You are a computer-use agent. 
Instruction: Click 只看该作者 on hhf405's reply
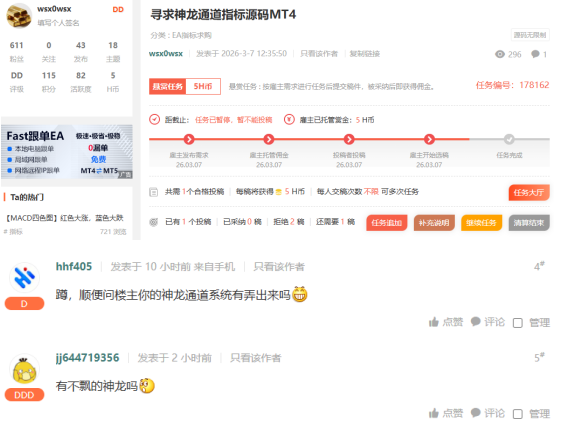pos(279,267)
